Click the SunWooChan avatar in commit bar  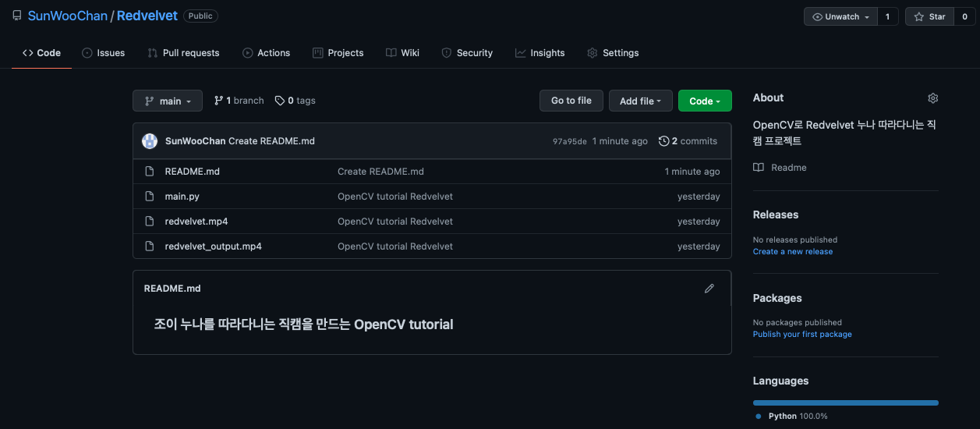150,141
